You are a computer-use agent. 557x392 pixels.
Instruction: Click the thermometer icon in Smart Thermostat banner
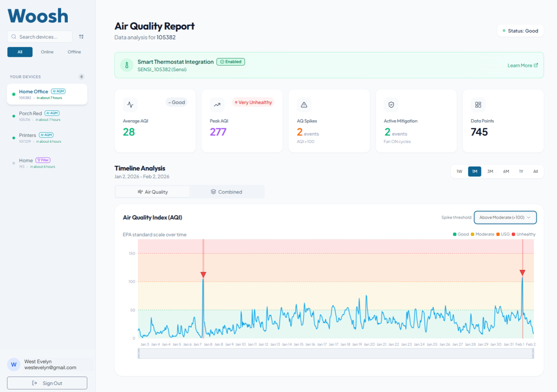pos(127,65)
